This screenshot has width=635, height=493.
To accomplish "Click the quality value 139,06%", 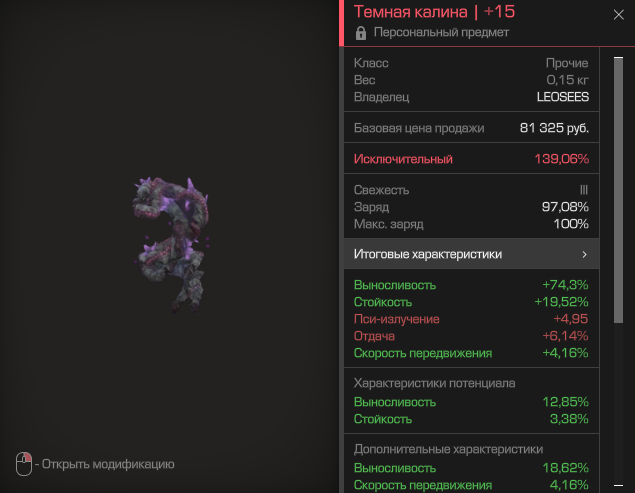I will point(561,159).
